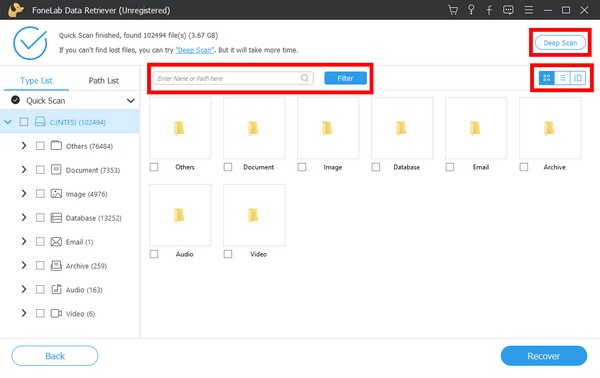Apply the Filter button
The width and height of the screenshot is (600, 378).
(346, 78)
